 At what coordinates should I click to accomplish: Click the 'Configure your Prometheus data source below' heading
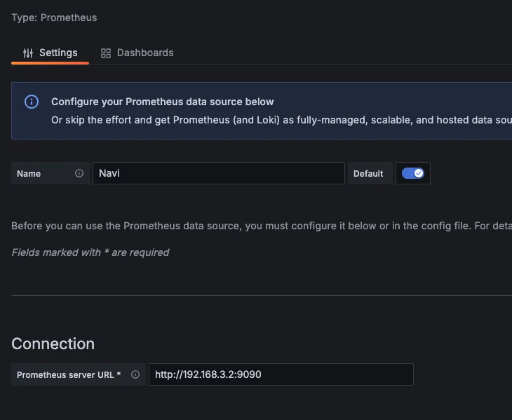(163, 102)
